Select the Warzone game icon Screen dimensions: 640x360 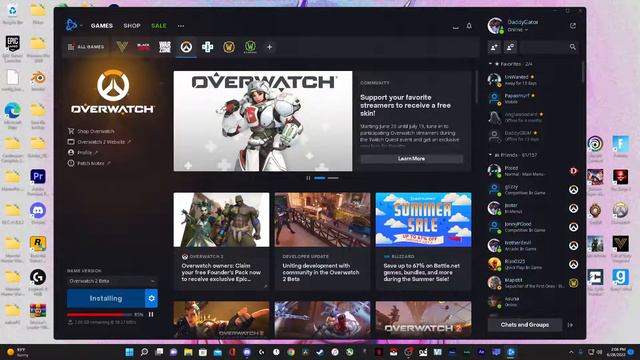tap(164, 47)
